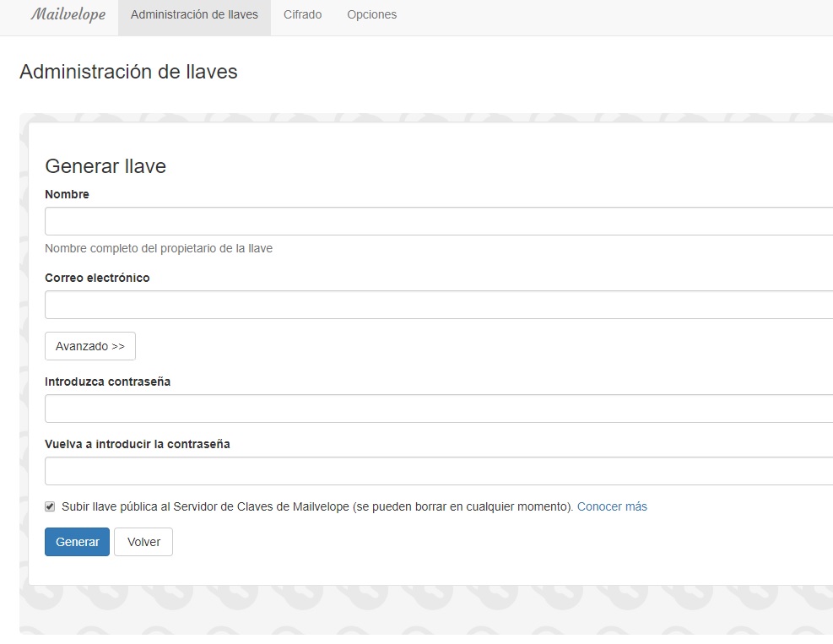Expand the Avanzado options section

(x=89, y=346)
